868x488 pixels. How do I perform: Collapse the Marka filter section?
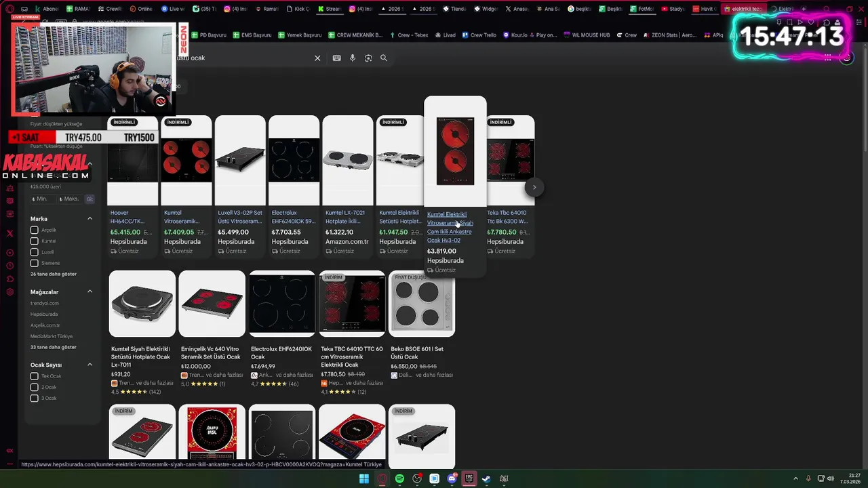click(x=90, y=218)
